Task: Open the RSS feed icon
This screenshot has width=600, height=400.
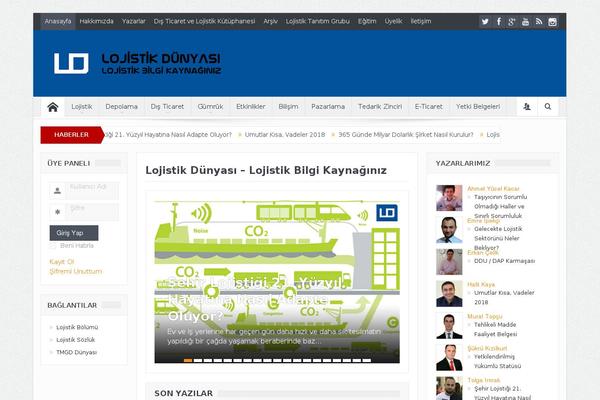Action: pyautogui.click(x=539, y=21)
